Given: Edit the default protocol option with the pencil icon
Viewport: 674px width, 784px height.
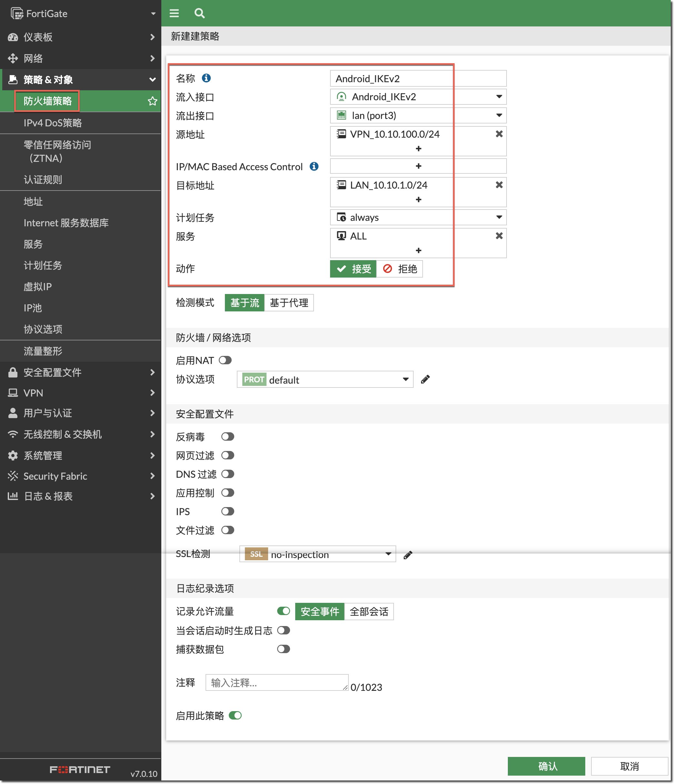Looking at the screenshot, I should coord(425,379).
